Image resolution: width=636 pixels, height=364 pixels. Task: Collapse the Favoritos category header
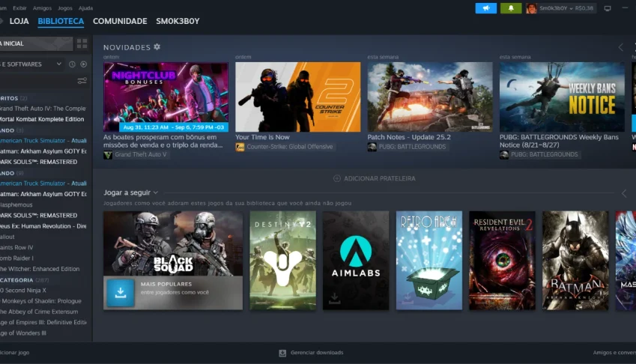(13, 98)
